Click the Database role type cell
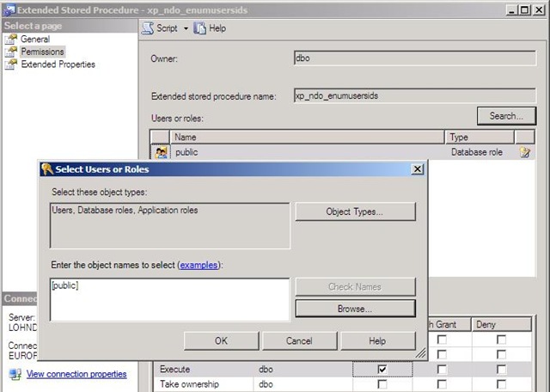Viewport: 550px width, 392px height. click(x=477, y=152)
